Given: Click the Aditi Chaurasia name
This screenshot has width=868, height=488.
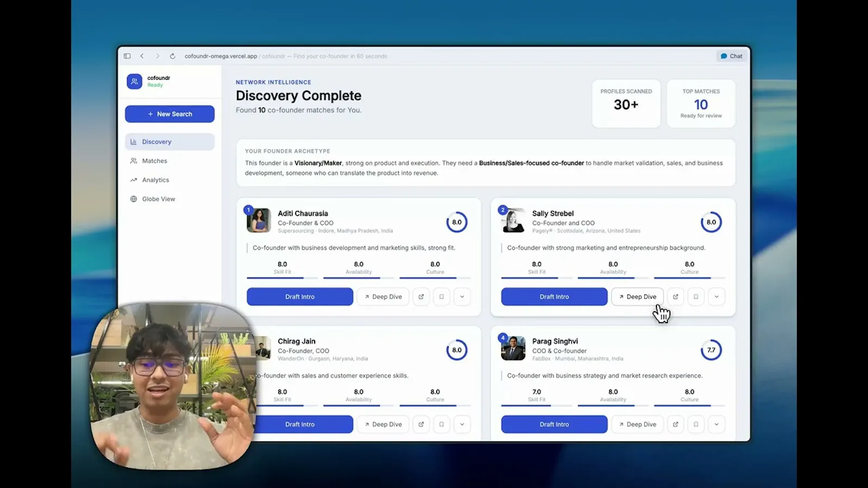Looking at the screenshot, I should click(303, 213).
